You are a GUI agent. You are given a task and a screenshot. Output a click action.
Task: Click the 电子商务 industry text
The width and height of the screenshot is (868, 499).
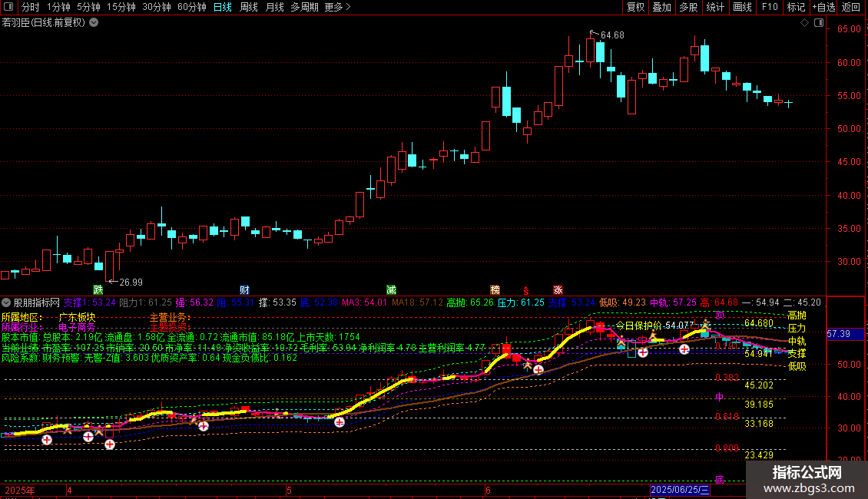point(77,328)
